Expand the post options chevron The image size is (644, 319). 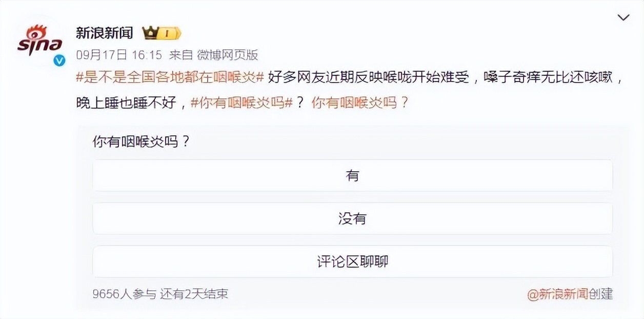click(623, 18)
